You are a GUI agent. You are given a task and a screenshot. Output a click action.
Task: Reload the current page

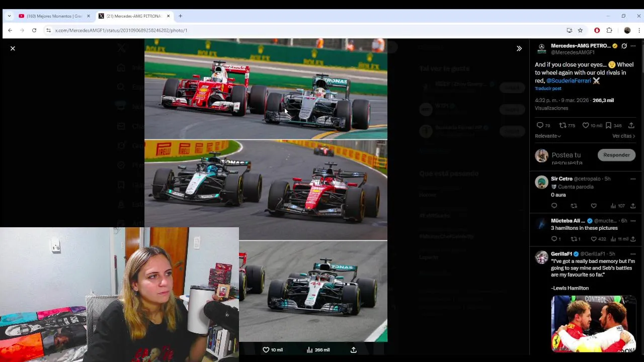34,30
